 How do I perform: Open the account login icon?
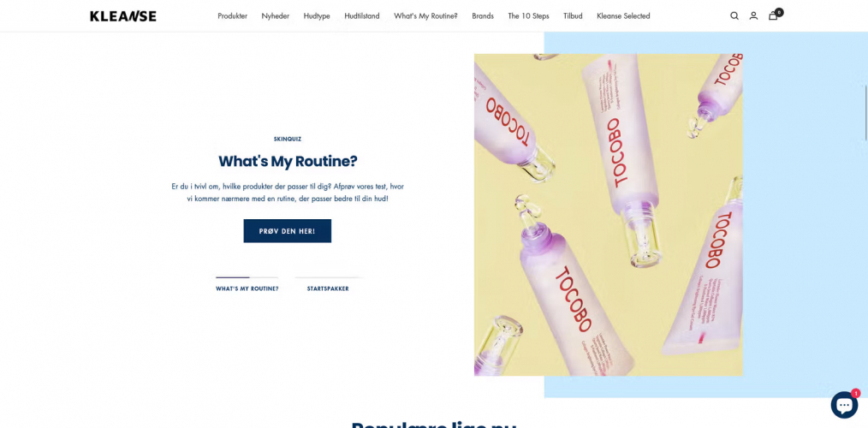click(753, 16)
